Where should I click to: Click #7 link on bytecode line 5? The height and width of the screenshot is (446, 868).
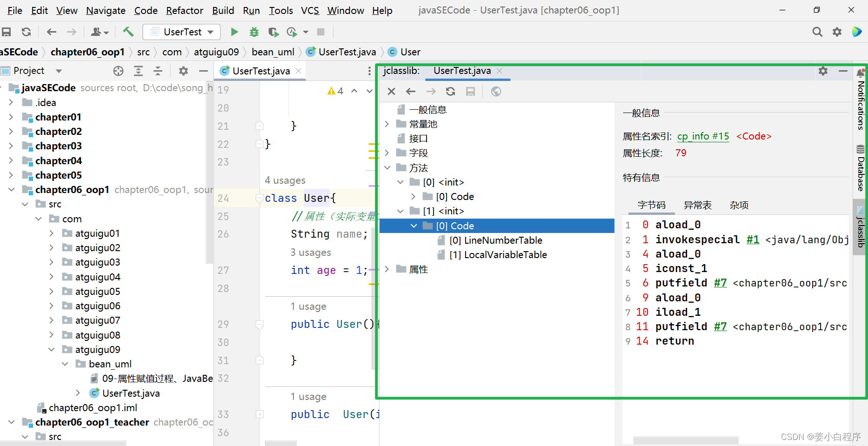tap(721, 283)
